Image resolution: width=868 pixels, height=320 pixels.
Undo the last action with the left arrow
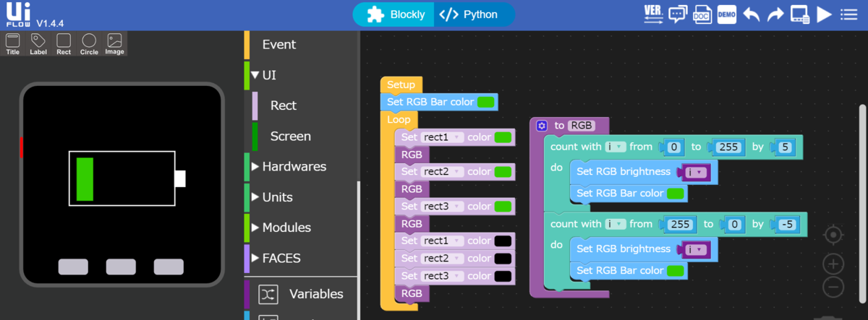(x=752, y=14)
